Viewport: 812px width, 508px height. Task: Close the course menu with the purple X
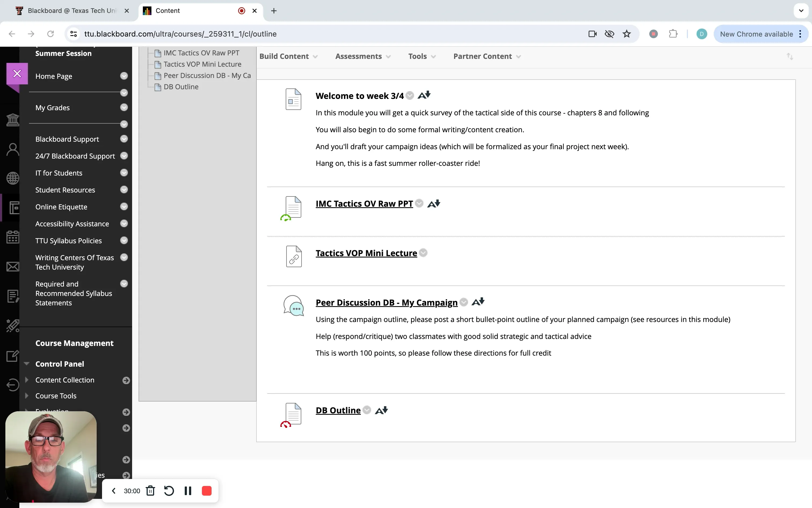click(17, 74)
